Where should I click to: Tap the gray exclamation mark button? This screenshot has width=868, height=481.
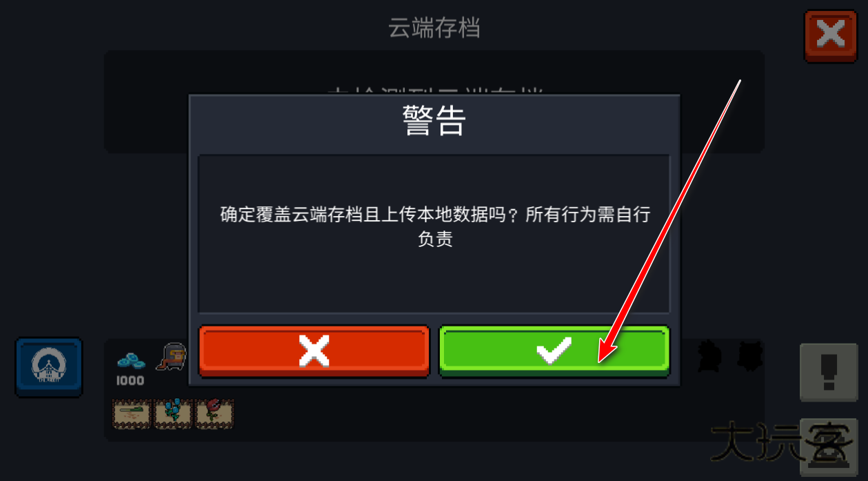(829, 373)
